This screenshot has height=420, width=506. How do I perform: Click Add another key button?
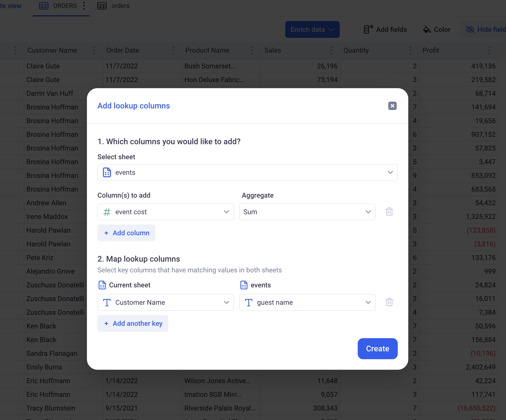(x=133, y=323)
